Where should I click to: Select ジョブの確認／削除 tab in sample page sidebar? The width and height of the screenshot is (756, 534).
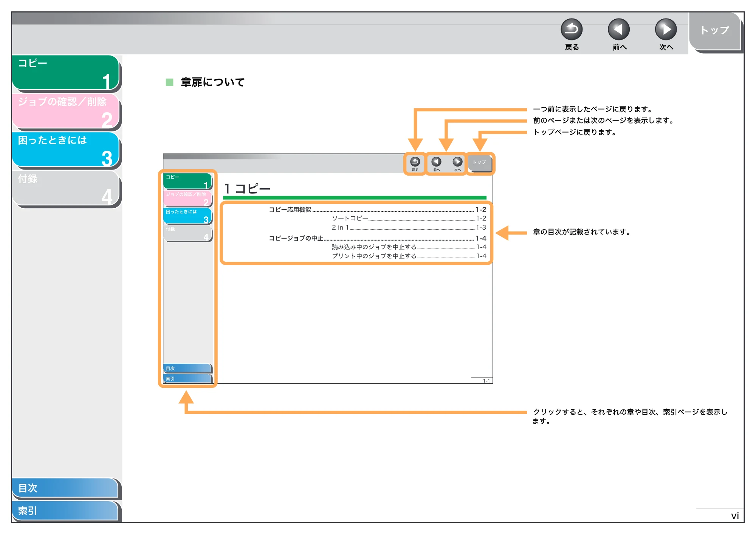coord(187,199)
